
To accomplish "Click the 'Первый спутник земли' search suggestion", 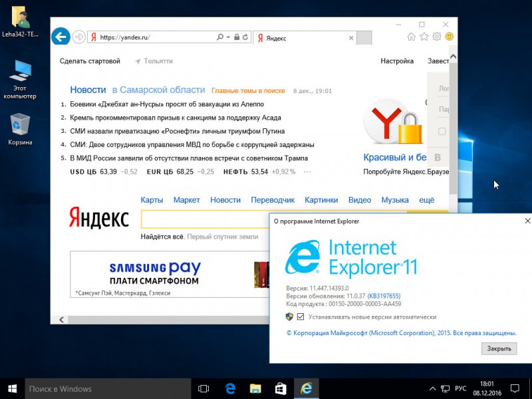I will pos(223,237).
